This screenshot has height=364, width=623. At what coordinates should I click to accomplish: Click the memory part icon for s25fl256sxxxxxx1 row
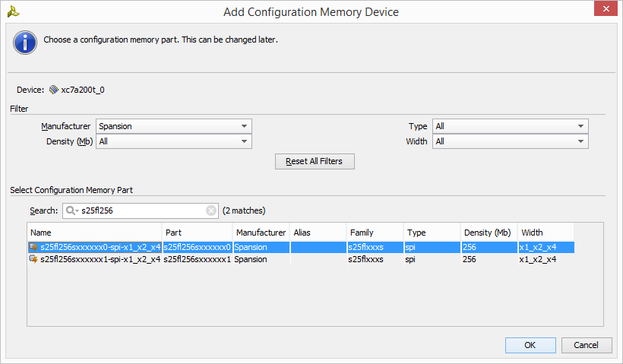point(33,259)
